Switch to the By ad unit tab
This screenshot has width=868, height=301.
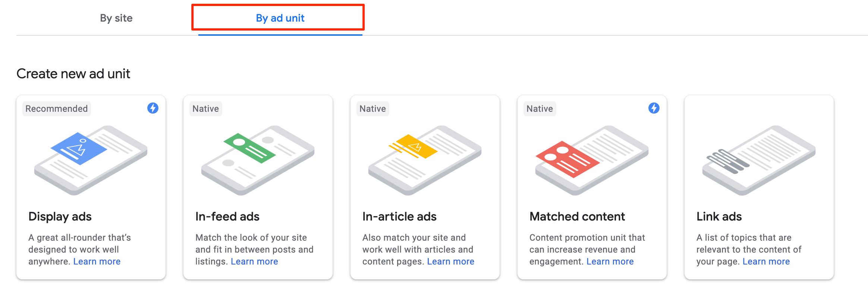[x=280, y=18]
